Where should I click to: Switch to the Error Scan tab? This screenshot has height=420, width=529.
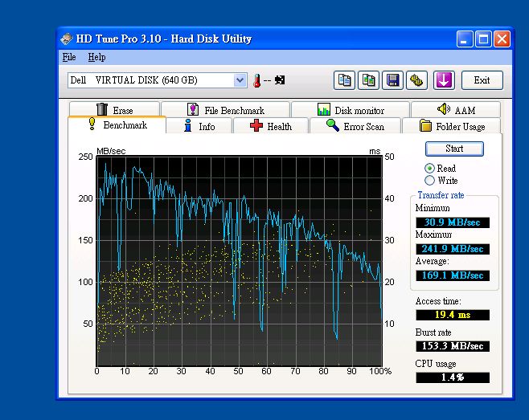(x=355, y=126)
